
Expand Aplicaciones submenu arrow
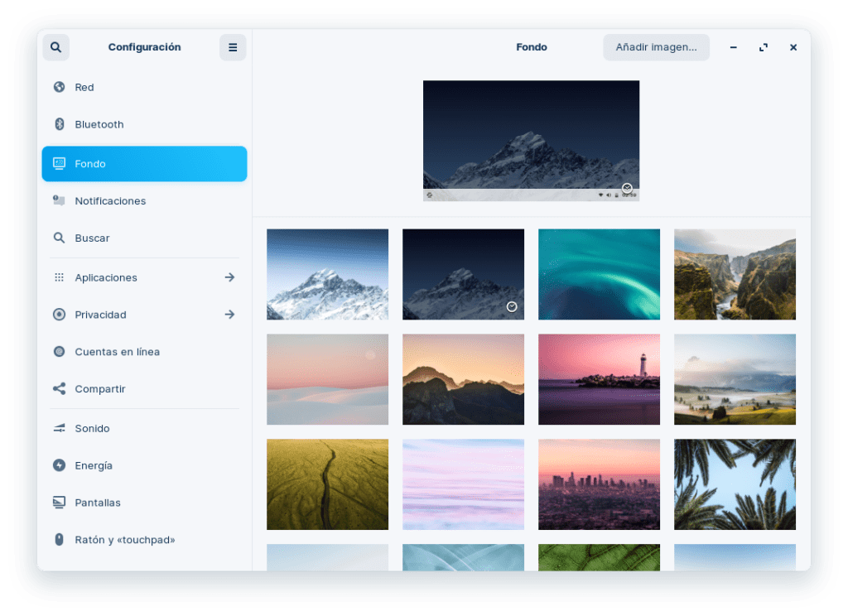230,277
